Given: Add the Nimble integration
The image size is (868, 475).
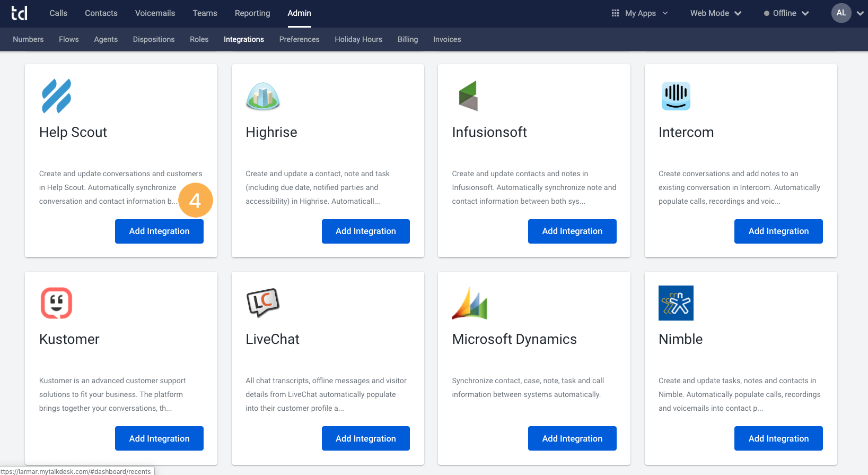Looking at the screenshot, I should [778, 438].
